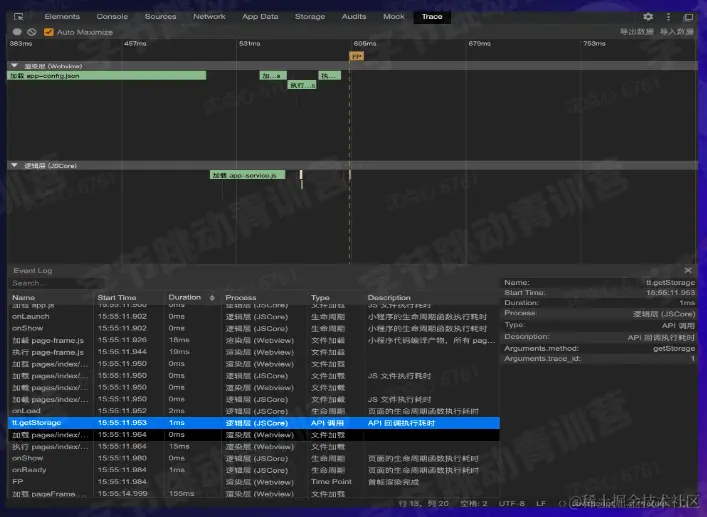Toggle the Auto Maximize checkbox
The image size is (707, 517).
(x=48, y=32)
